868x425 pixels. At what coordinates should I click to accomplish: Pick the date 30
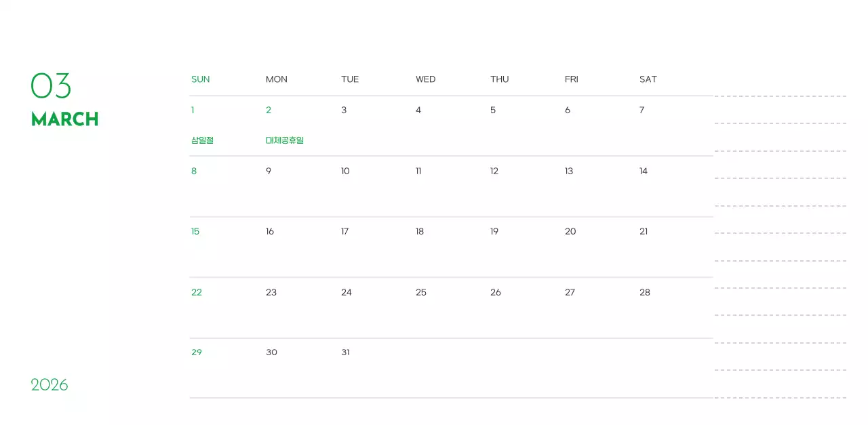click(271, 352)
